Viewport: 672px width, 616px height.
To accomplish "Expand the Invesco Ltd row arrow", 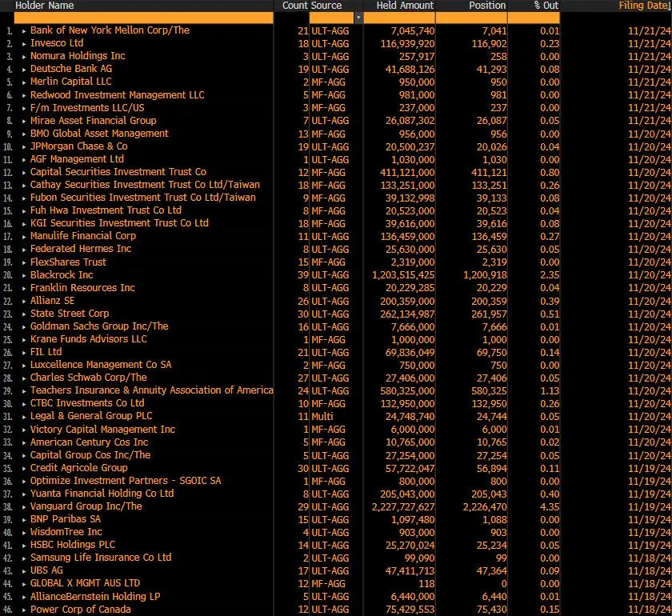I will (22, 43).
